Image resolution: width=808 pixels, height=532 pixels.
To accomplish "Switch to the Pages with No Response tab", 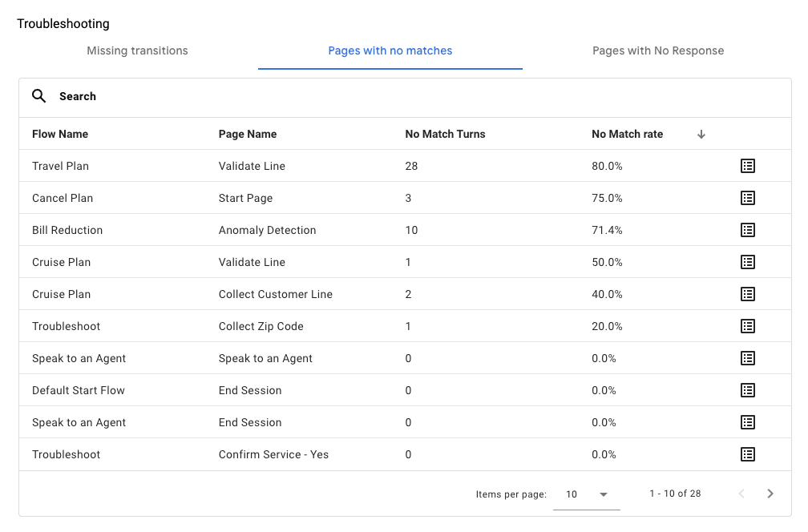I will 657,50.
